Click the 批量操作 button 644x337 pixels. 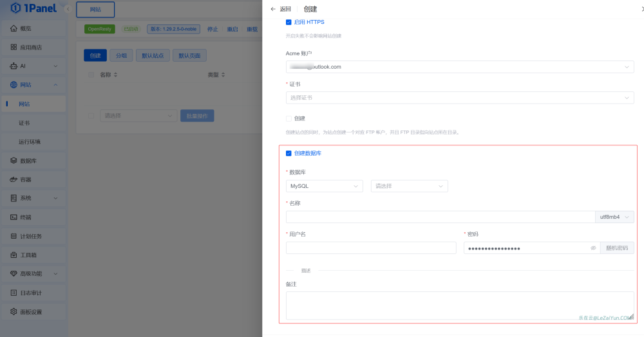(x=197, y=116)
